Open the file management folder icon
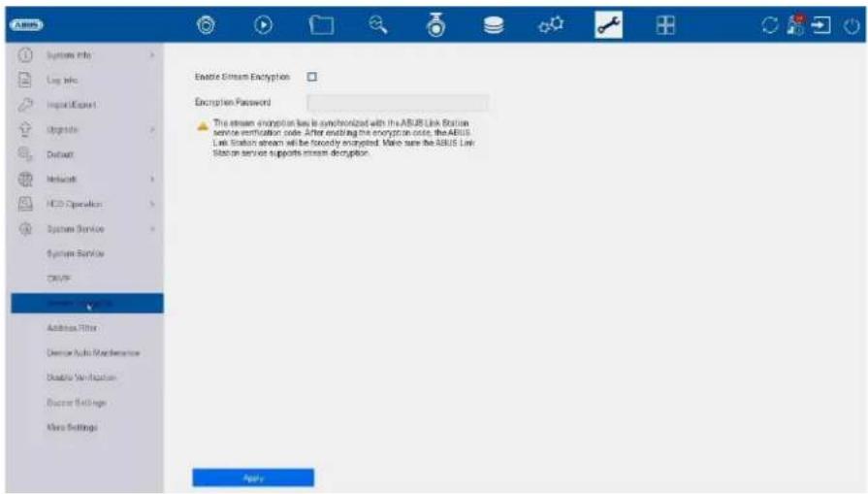868x494 pixels. tap(321, 25)
